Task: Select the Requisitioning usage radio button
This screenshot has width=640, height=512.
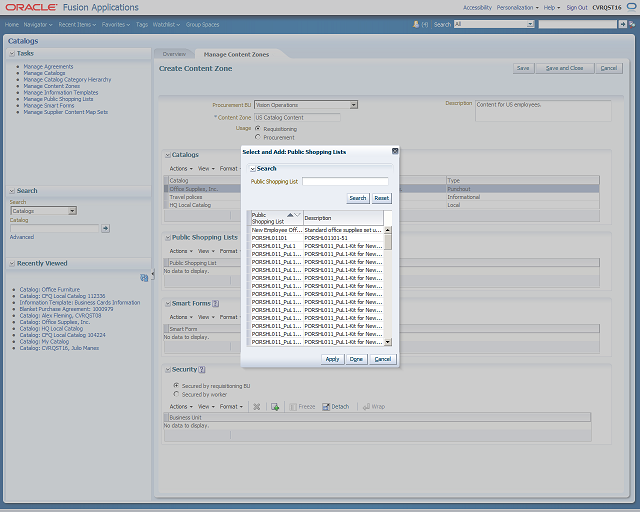Action: pos(258,128)
